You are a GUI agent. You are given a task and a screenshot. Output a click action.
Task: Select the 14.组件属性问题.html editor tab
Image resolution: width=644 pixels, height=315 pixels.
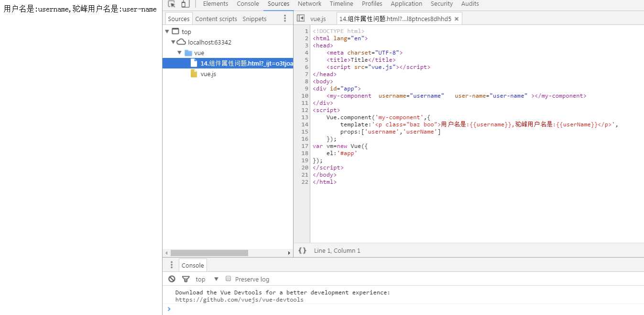pos(395,19)
